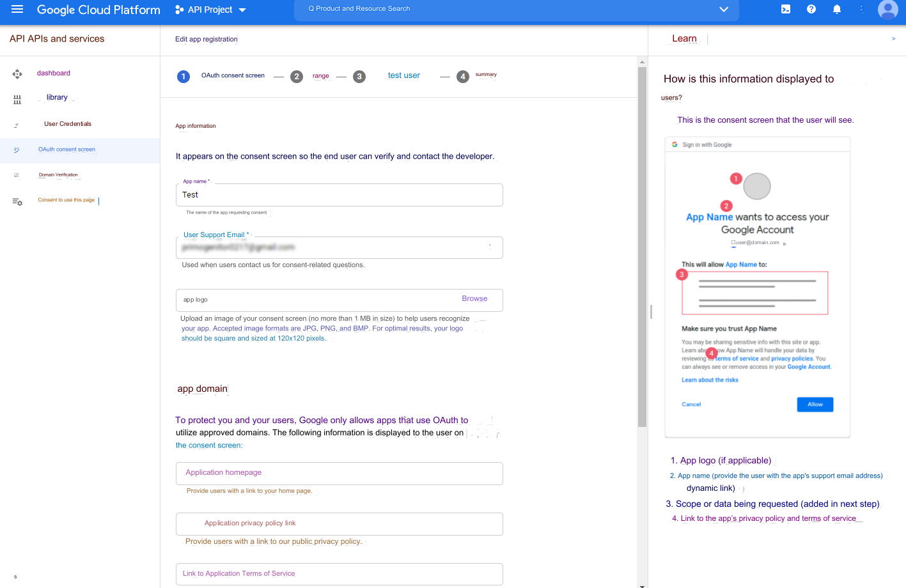Click Link to Application Terms of Service field
Viewport: 906px width, 588px height.
coord(340,574)
